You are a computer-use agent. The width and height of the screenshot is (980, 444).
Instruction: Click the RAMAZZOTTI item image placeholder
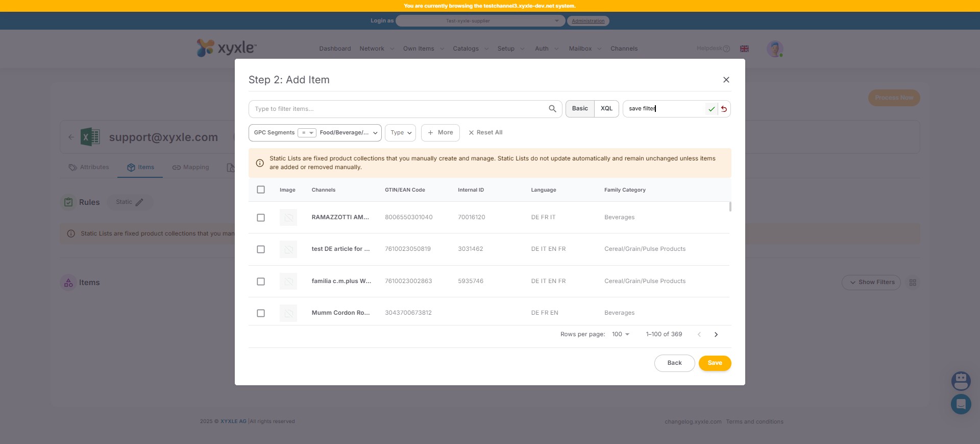point(288,218)
